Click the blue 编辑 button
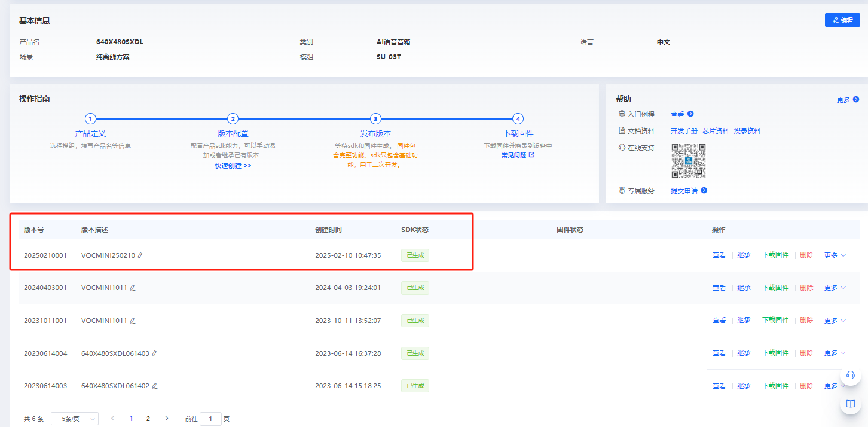The width and height of the screenshot is (868, 427). [x=842, y=20]
